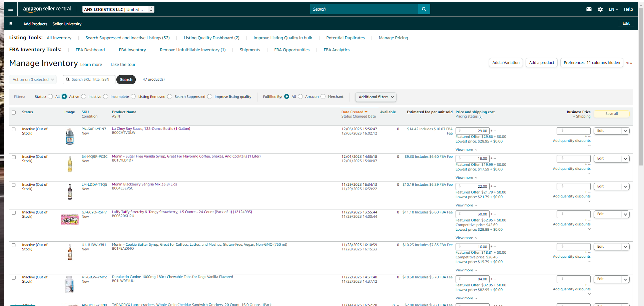
Task: Click the Amazon Seller Central logo
Action: (47, 9)
